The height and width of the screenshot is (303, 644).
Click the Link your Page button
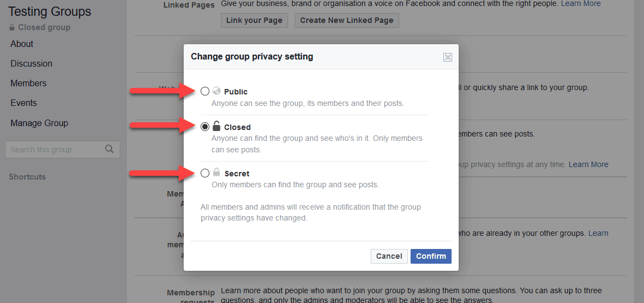click(x=254, y=20)
